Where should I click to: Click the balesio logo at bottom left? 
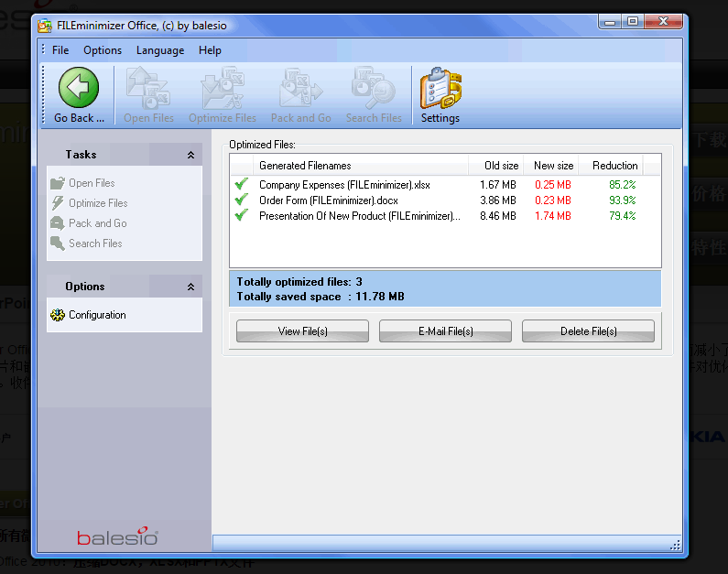tap(117, 536)
